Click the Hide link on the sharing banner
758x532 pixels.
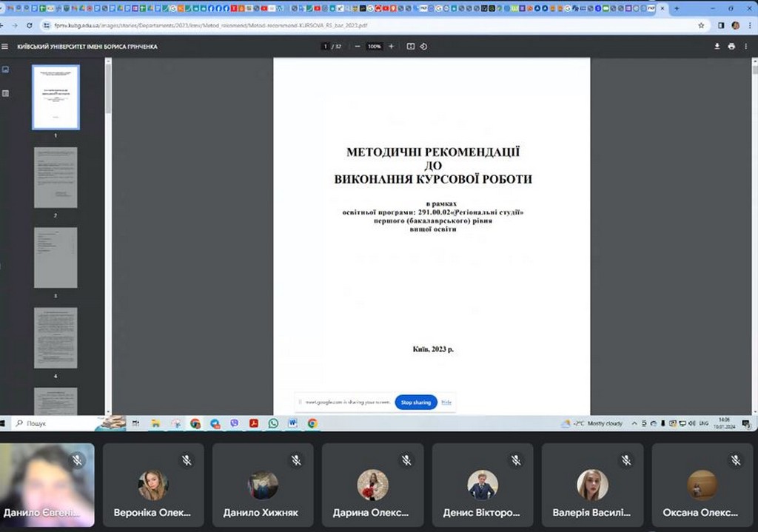pyautogui.click(x=446, y=402)
